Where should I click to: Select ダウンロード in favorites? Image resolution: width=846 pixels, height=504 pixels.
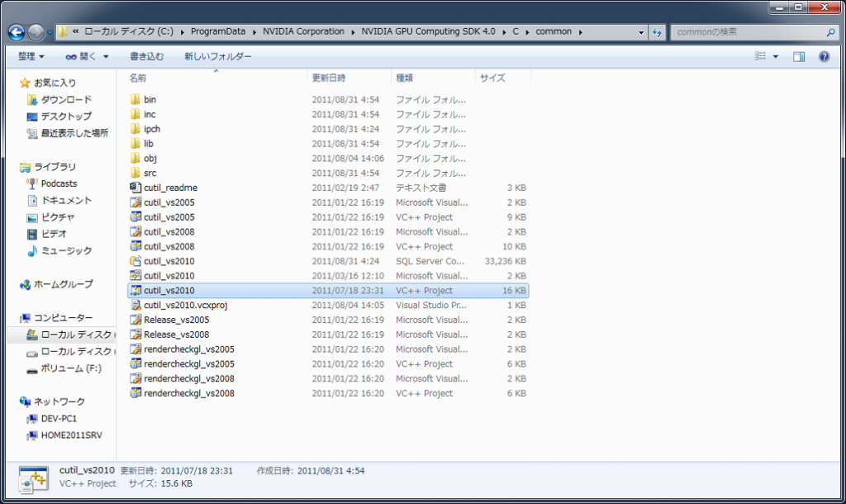[x=66, y=99]
